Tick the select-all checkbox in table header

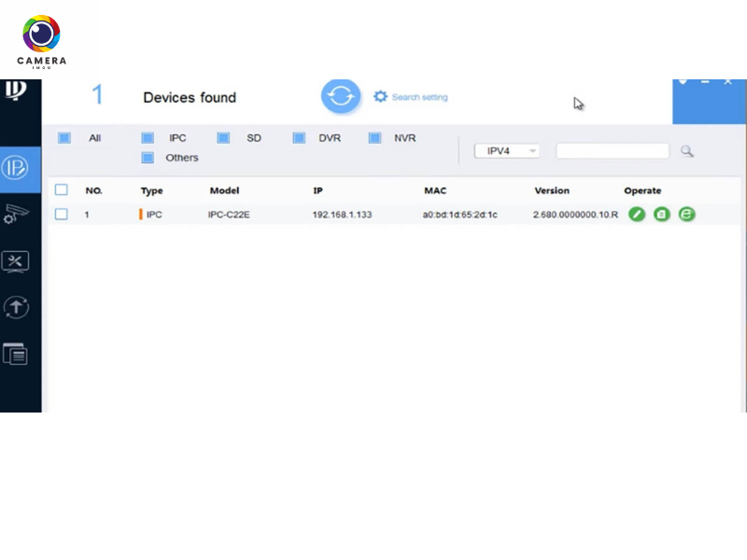pyautogui.click(x=62, y=190)
